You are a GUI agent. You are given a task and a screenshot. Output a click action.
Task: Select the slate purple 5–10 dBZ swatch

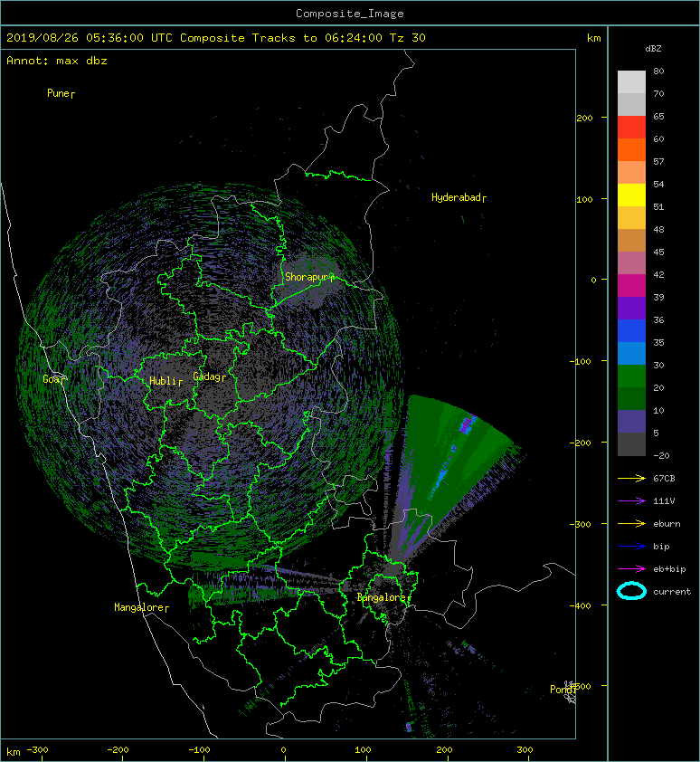[x=631, y=422]
